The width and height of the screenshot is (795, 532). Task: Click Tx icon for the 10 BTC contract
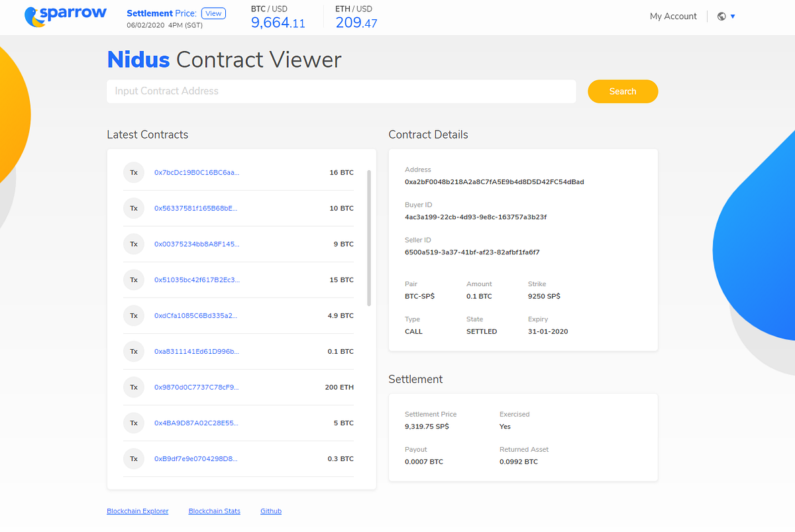pyautogui.click(x=133, y=208)
